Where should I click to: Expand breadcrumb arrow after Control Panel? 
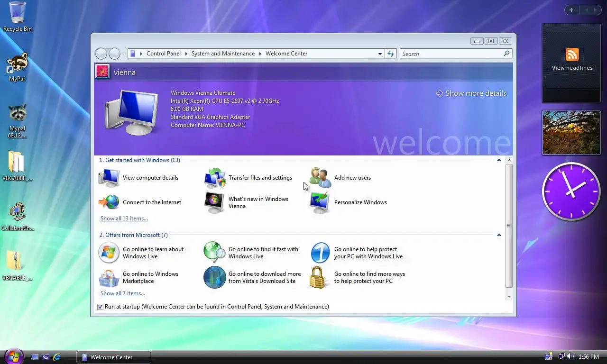click(186, 54)
